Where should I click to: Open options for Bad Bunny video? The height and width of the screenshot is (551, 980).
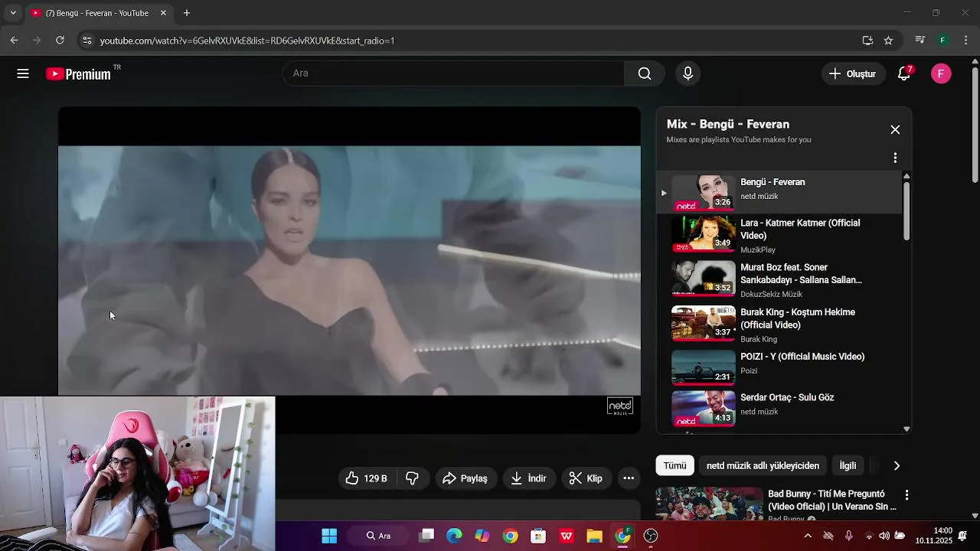(x=906, y=495)
